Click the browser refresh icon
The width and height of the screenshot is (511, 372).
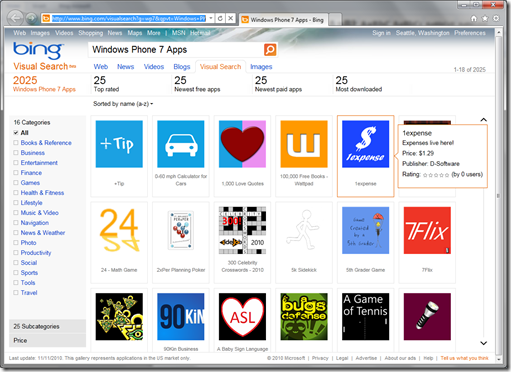(x=220, y=19)
